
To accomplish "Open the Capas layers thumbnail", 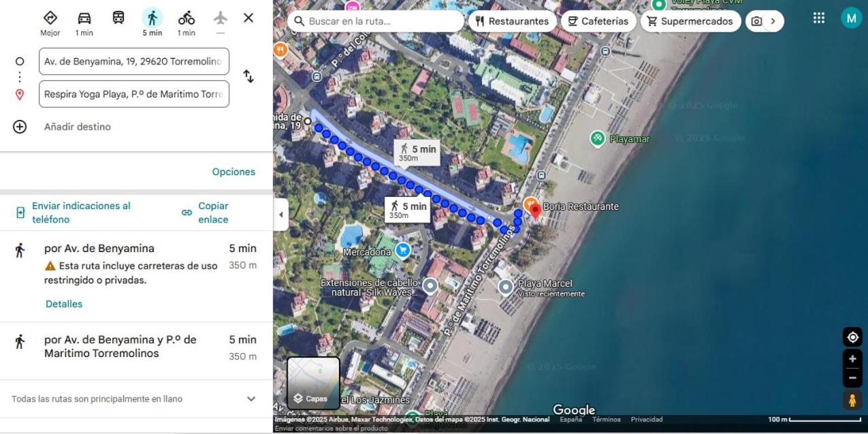I will pyautogui.click(x=313, y=383).
